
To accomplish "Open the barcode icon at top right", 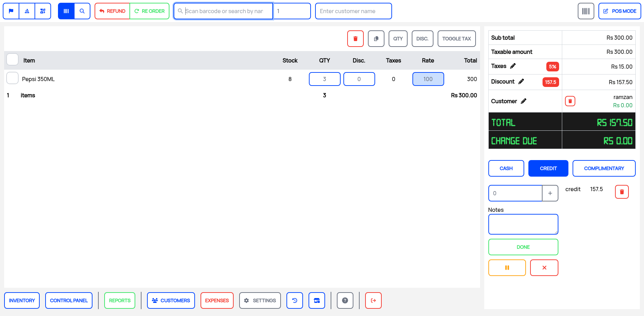I will coord(586,11).
